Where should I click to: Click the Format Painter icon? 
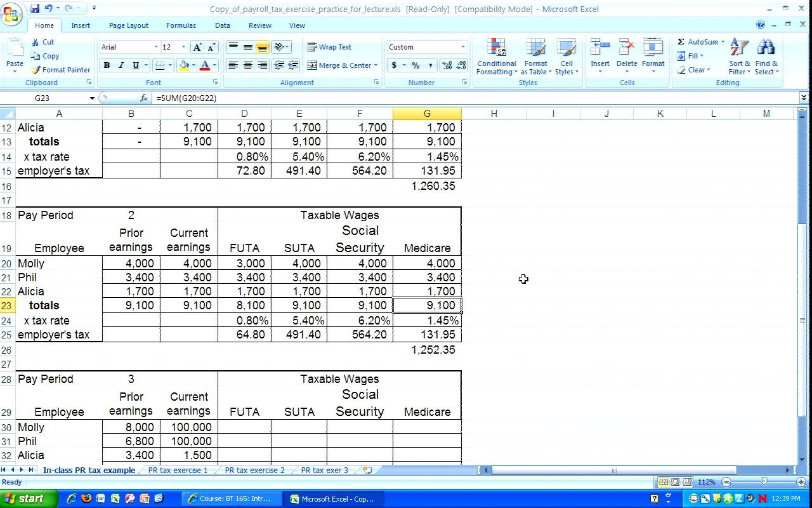tap(36, 70)
